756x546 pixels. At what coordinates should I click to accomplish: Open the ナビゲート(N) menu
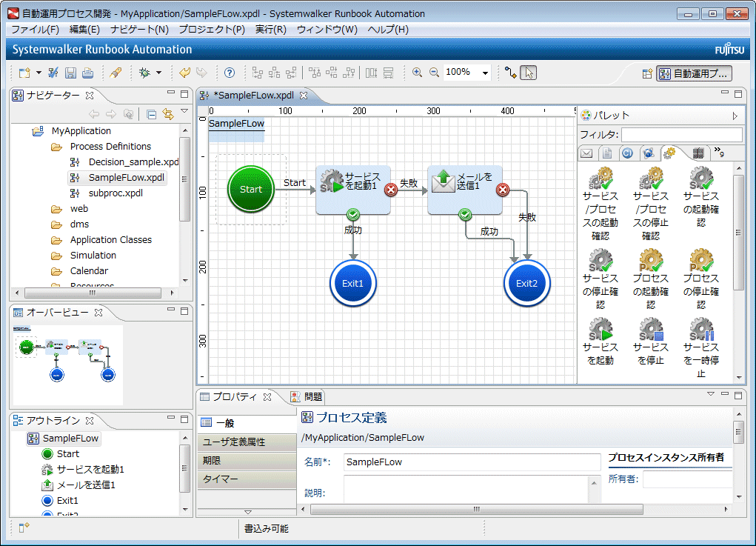coord(139,30)
